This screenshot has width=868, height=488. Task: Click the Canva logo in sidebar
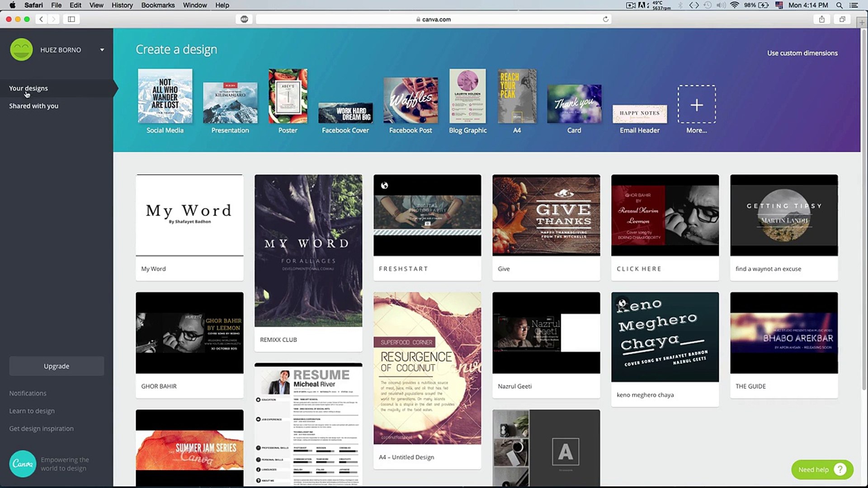(x=23, y=464)
